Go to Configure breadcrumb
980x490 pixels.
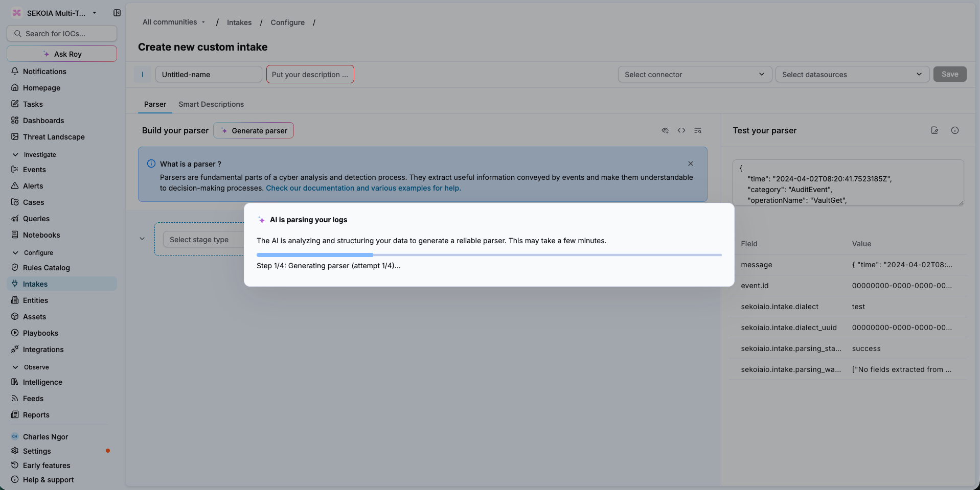pos(287,22)
